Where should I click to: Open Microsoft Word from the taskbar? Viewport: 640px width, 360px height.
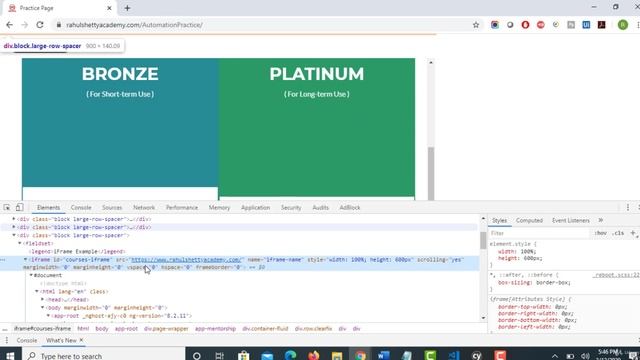pos(383,356)
